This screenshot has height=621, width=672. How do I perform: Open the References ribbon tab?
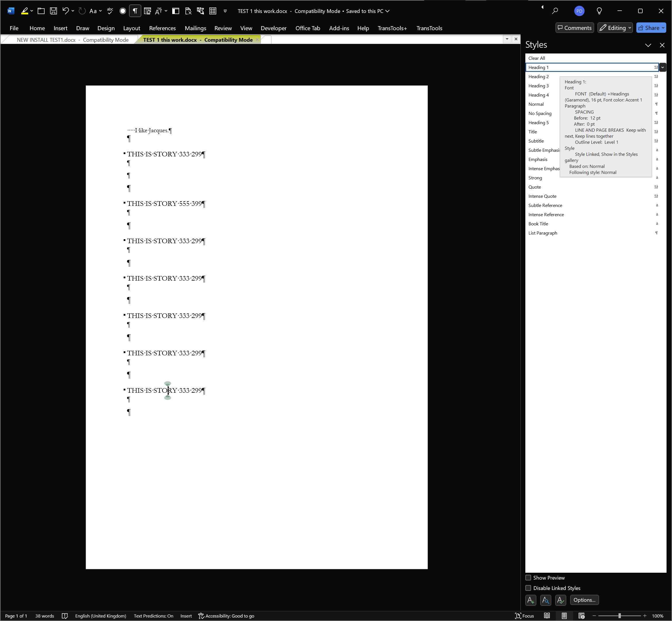pyautogui.click(x=162, y=28)
